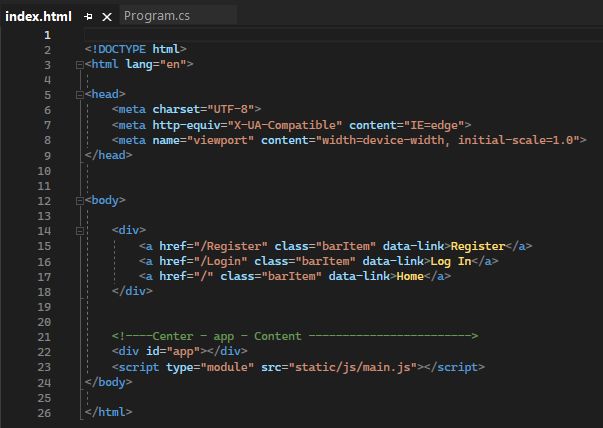
Task: Collapse the html element on line 3
Action: (80, 65)
